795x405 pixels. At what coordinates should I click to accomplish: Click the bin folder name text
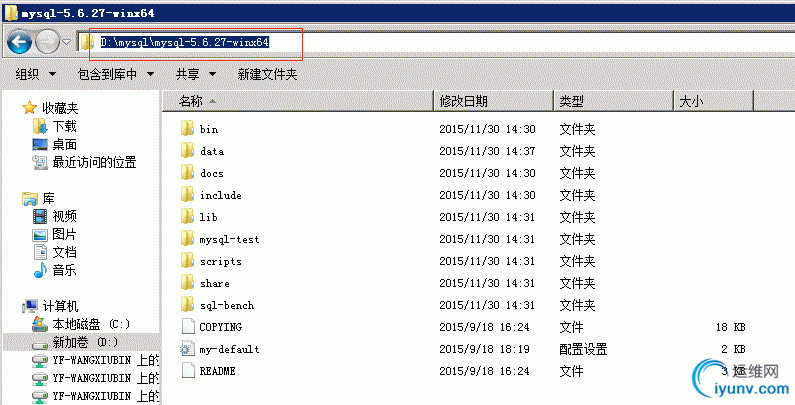[x=209, y=129]
